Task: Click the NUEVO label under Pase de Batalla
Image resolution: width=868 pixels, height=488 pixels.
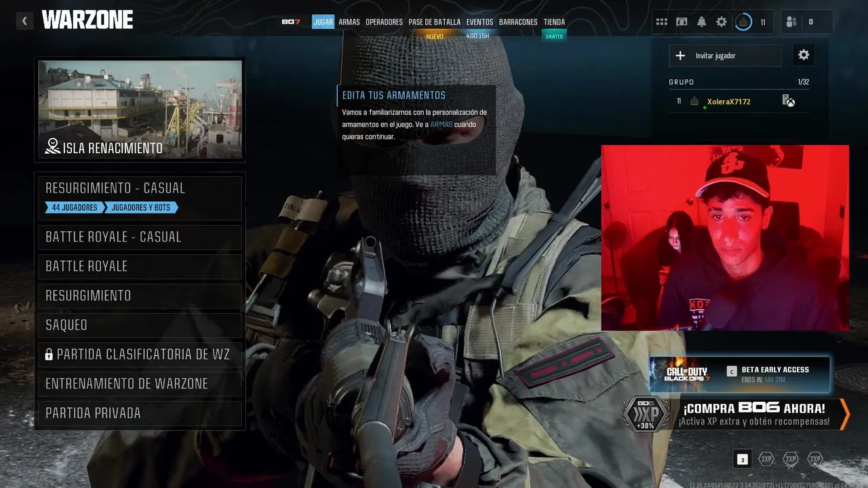Action: click(435, 37)
